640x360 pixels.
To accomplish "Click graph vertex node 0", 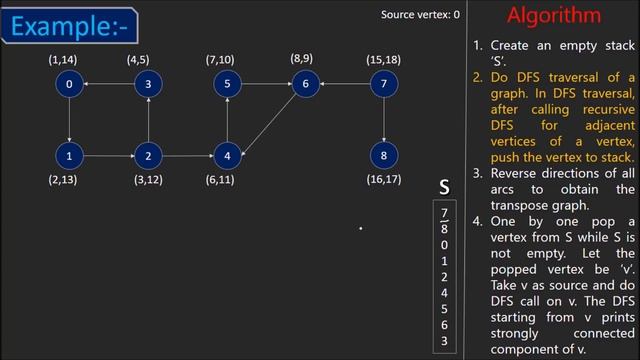I will pyautogui.click(x=69, y=84).
